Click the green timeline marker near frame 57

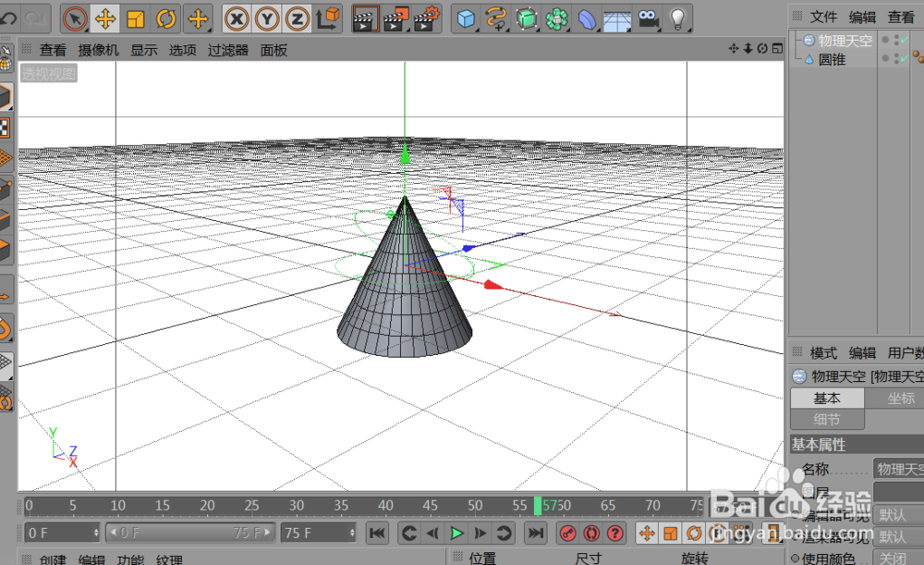click(x=539, y=506)
